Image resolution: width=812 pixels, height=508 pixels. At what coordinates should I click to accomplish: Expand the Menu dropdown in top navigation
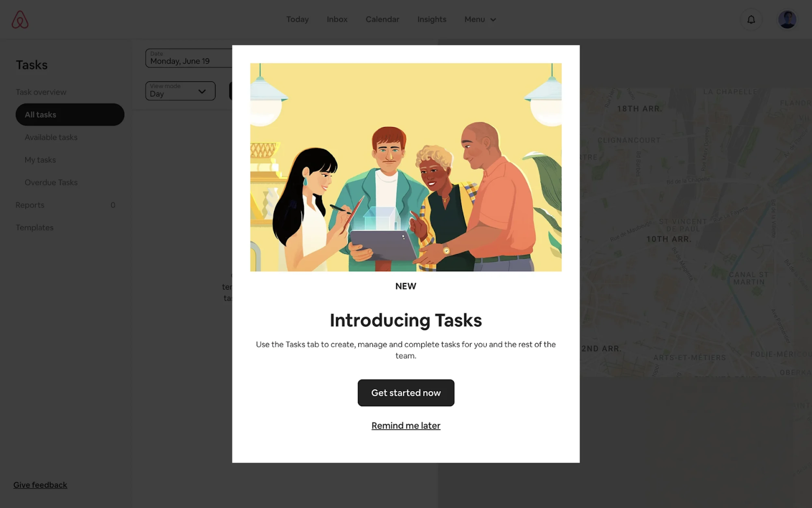474,19
